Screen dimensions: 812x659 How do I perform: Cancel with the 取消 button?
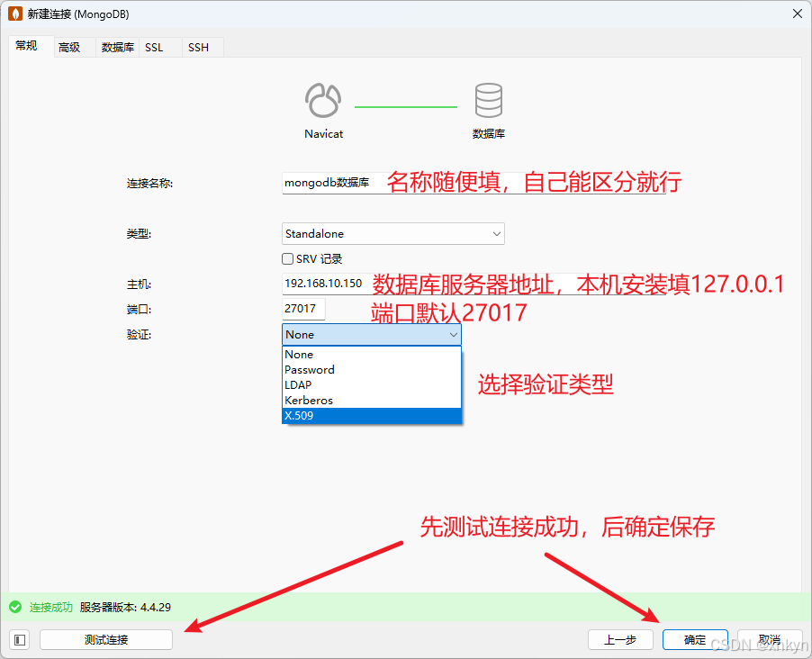tap(770, 640)
